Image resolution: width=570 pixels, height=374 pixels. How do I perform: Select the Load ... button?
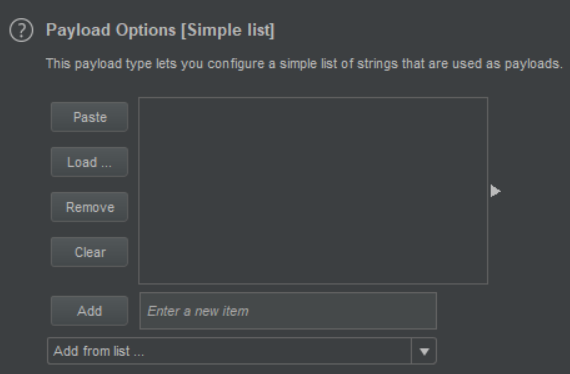click(89, 162)
